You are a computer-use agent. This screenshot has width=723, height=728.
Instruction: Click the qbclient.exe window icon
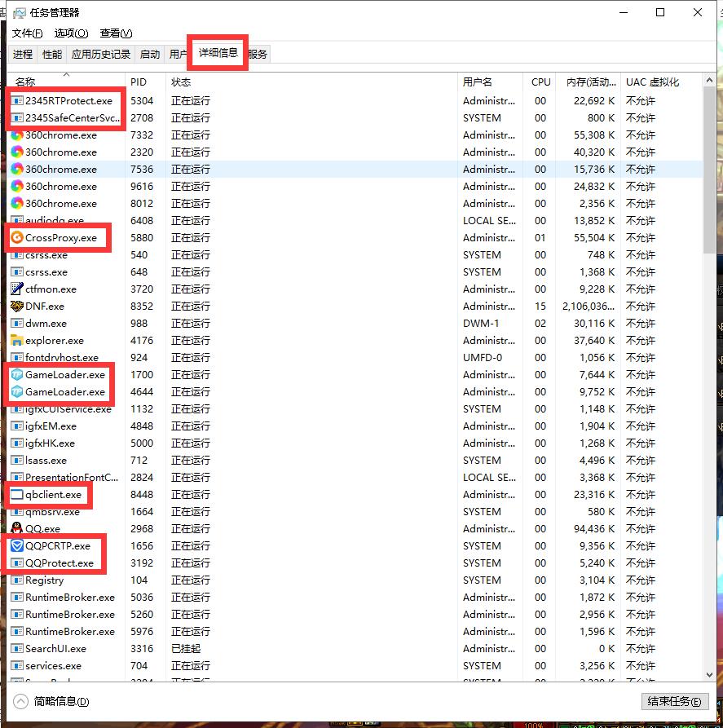(17, 495)
